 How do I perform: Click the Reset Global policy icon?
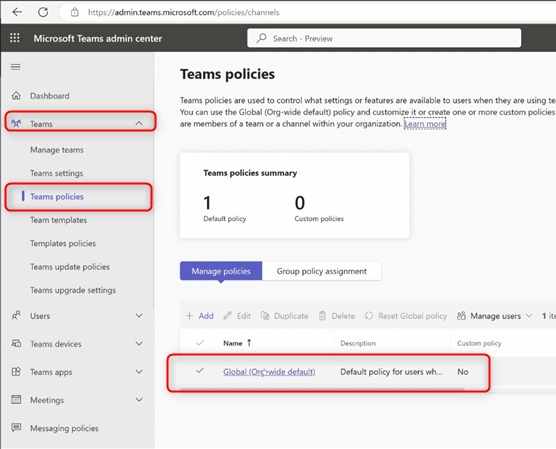pos(369,315)
